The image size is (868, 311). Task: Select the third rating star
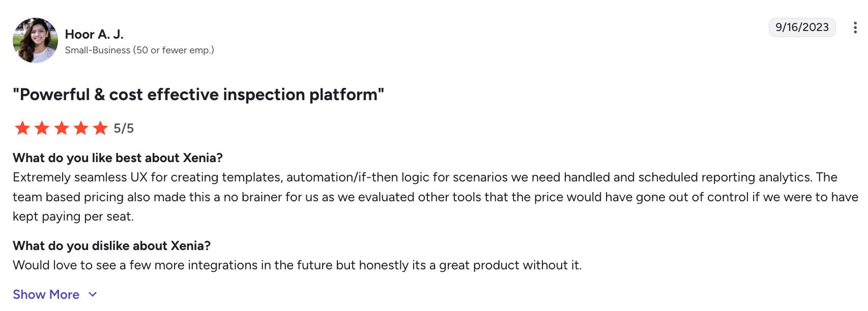point(62,128)
